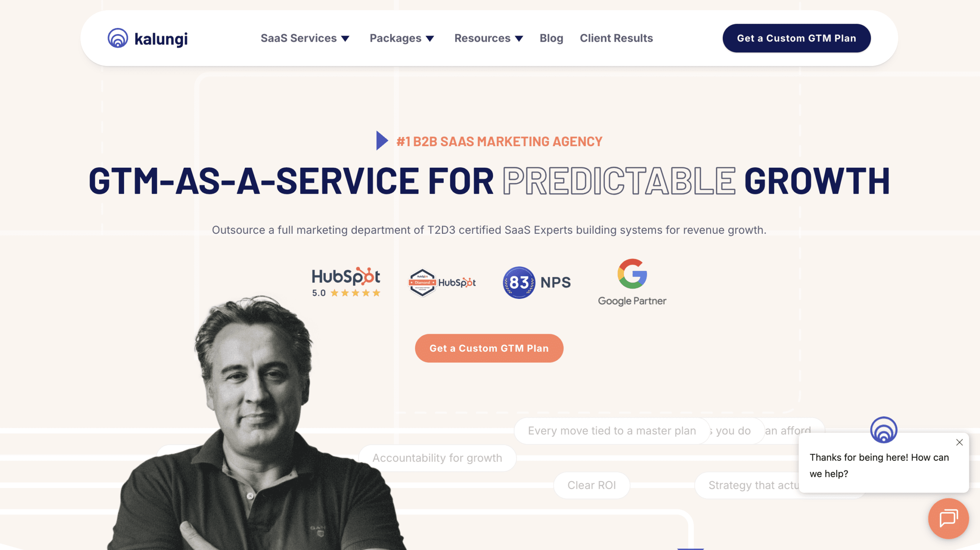Click the blue triangle beside agency tagline
The width and height of the screenshot is (980, 550).
[x=382, y=141]
